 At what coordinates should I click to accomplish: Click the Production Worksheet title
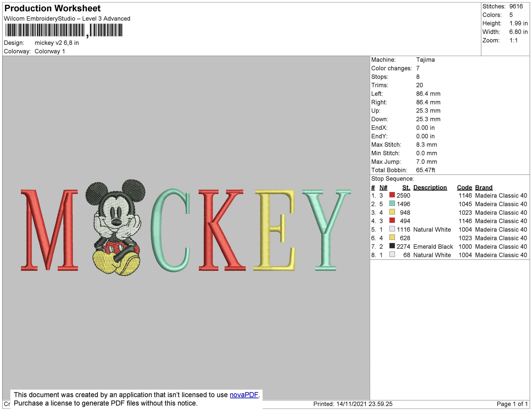(52, 8)
